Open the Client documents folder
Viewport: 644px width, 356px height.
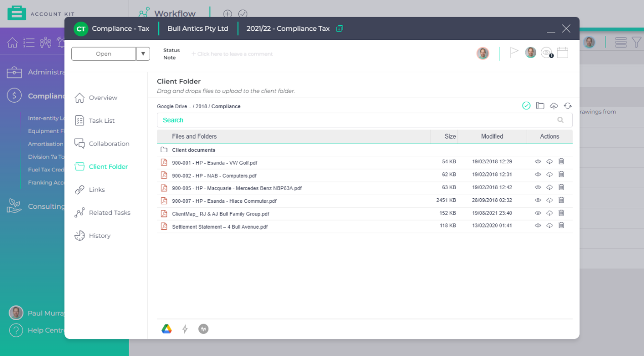(193, 150)
